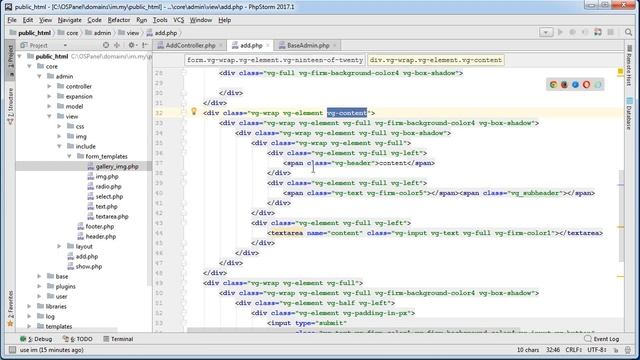Open in Opera browser icon
Viewport: 640px width, 360px height.
(587, 84)
